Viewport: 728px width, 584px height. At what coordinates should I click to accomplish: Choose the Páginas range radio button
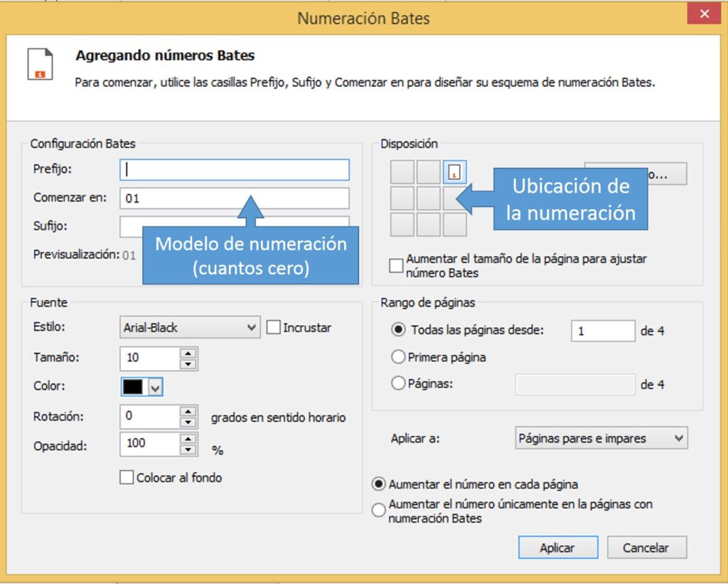[398, 383]
